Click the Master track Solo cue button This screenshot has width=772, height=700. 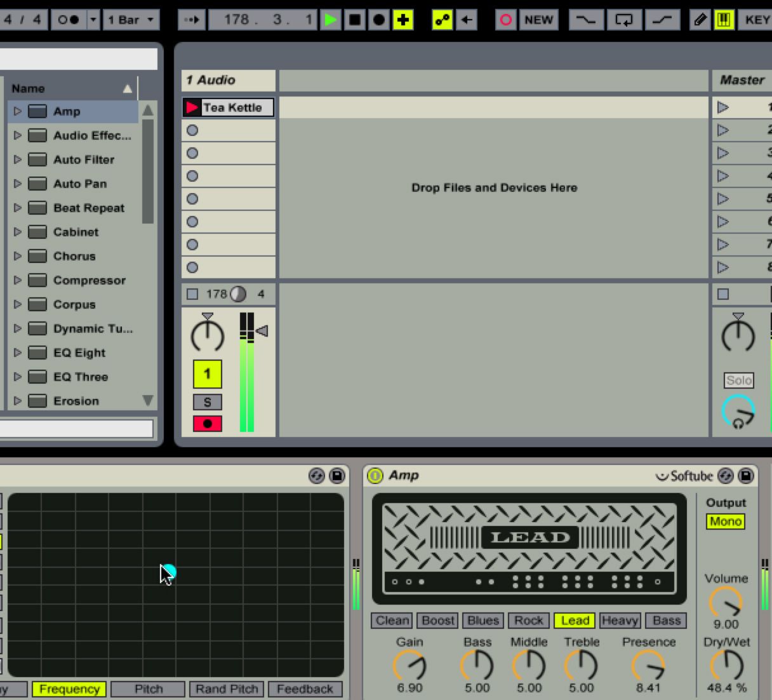click(x=739, y=380)
